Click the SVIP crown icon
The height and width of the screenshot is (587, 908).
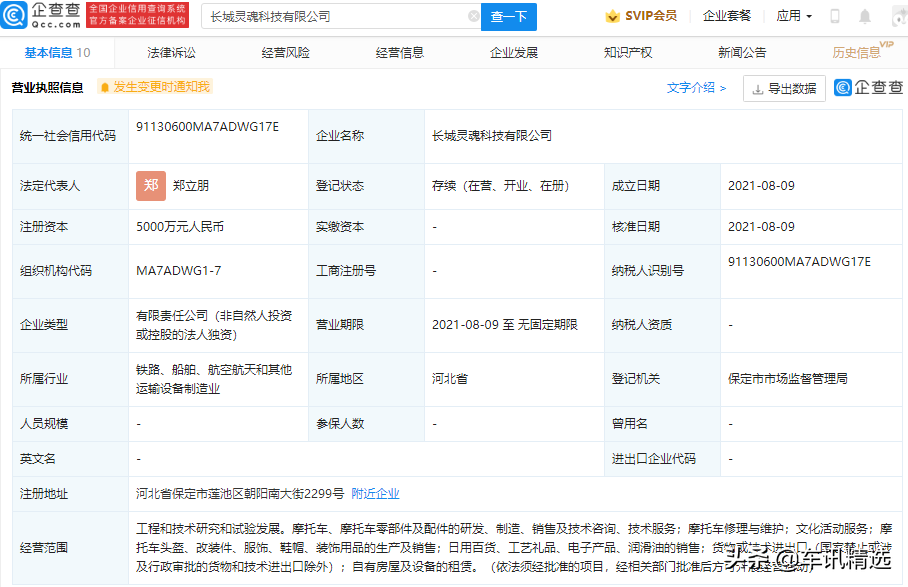tap(612, 16)
